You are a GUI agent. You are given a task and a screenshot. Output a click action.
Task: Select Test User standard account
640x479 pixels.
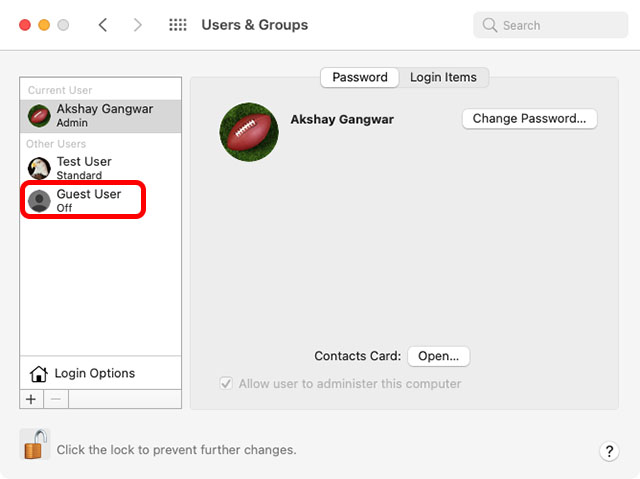click(x=100, y=168)
